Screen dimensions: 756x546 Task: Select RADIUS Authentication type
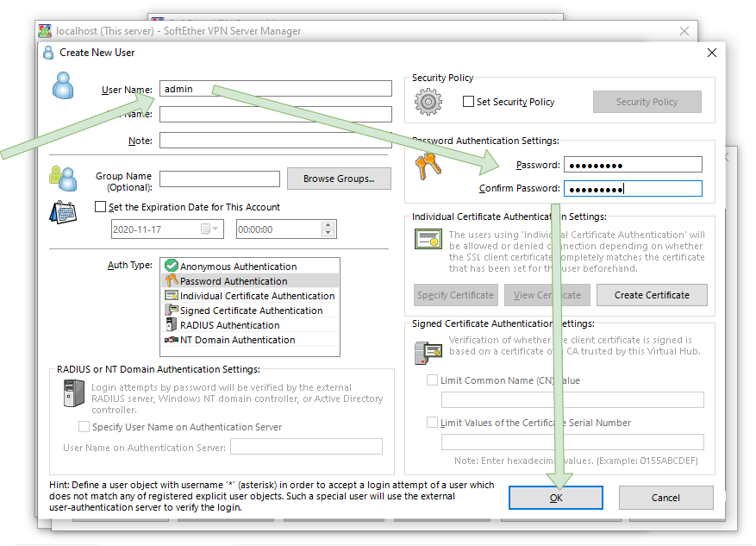coord(250,325)
